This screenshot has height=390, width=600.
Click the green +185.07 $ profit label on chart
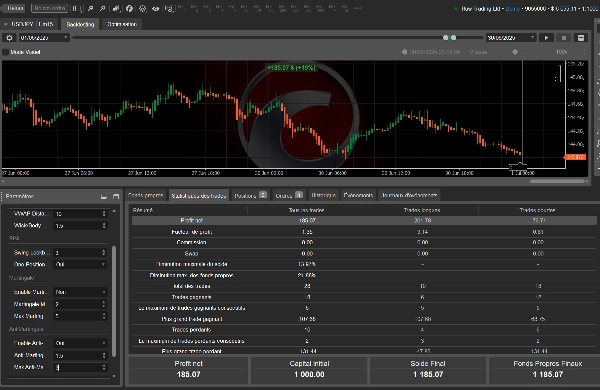(292, 68)
